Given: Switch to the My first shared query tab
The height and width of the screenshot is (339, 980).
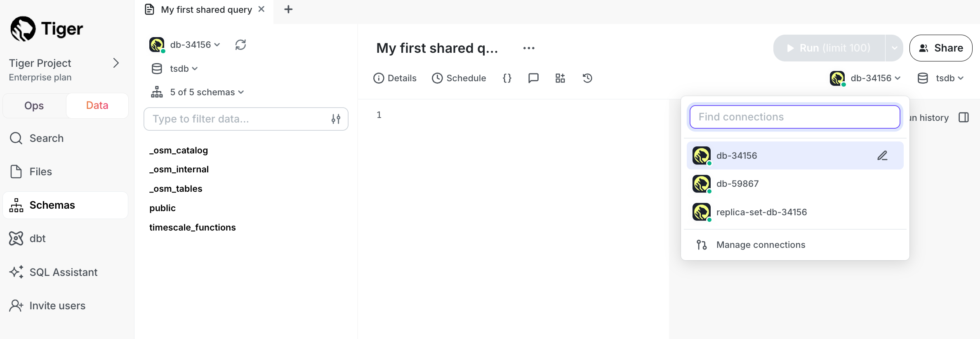Looking at the screenshot, I should (x=206, y=9).
